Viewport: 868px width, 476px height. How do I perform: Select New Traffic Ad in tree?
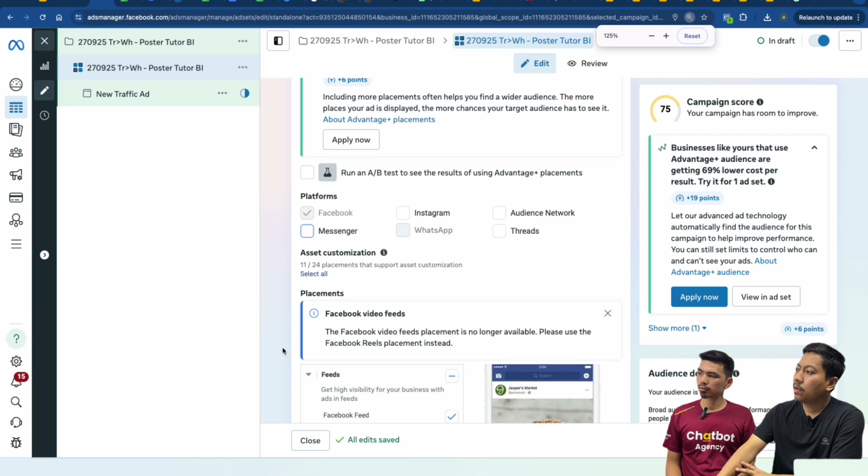123,94
